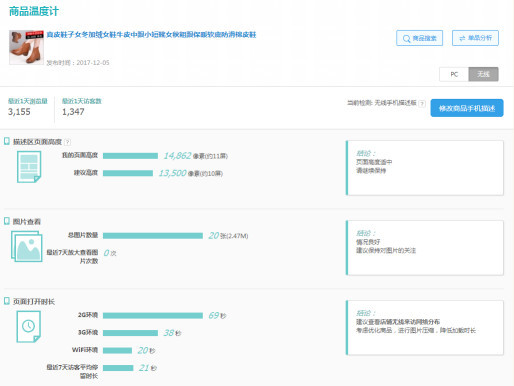514x386 pixels.
Task: Click the 最近1天浏览量 label
Action: tap(28, 101)
